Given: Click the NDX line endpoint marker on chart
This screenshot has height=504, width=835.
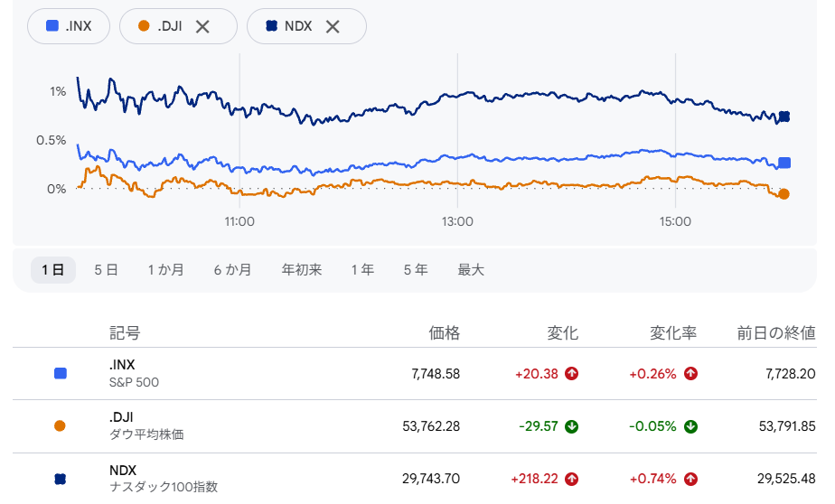Looking at the screenshot, I should 783,117.
